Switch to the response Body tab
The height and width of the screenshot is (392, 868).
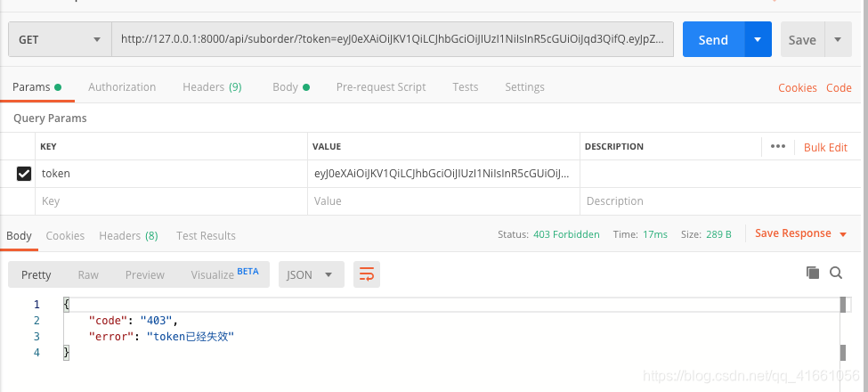[x=19, y=236]
